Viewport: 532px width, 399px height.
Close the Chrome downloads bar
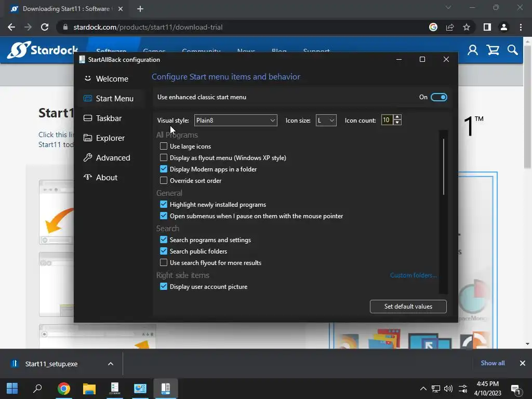click(x=523, y=363)
